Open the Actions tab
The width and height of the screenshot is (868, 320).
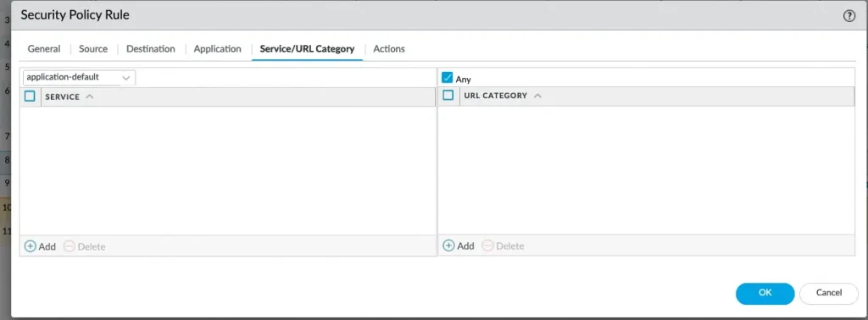pyautogui.click(x=389, y=48)
